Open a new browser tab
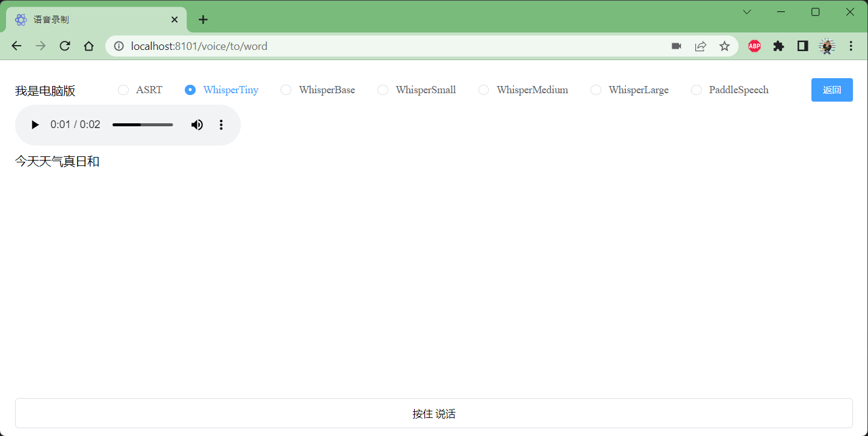868x436 pixels. click(203, 20)
